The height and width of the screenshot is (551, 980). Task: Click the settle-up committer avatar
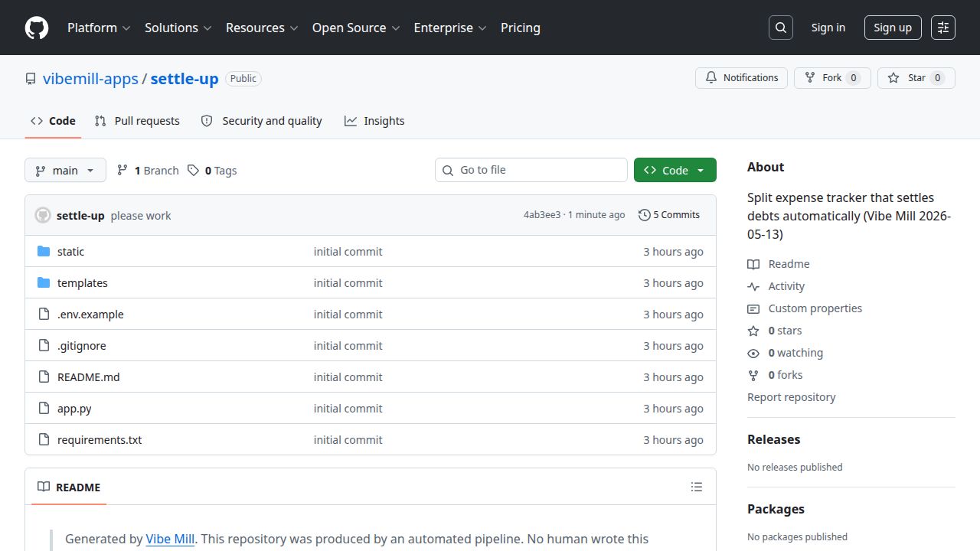pyautogui.click(x=43, y=215)
